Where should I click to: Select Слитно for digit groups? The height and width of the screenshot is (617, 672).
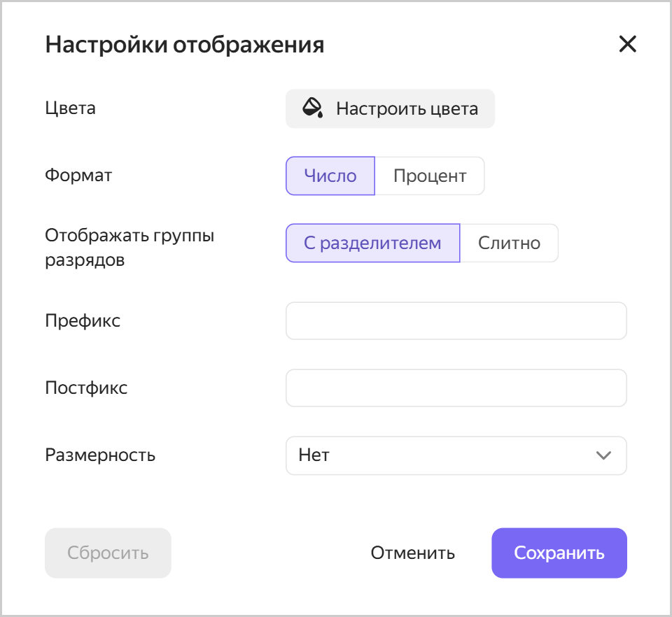[509, 243]
